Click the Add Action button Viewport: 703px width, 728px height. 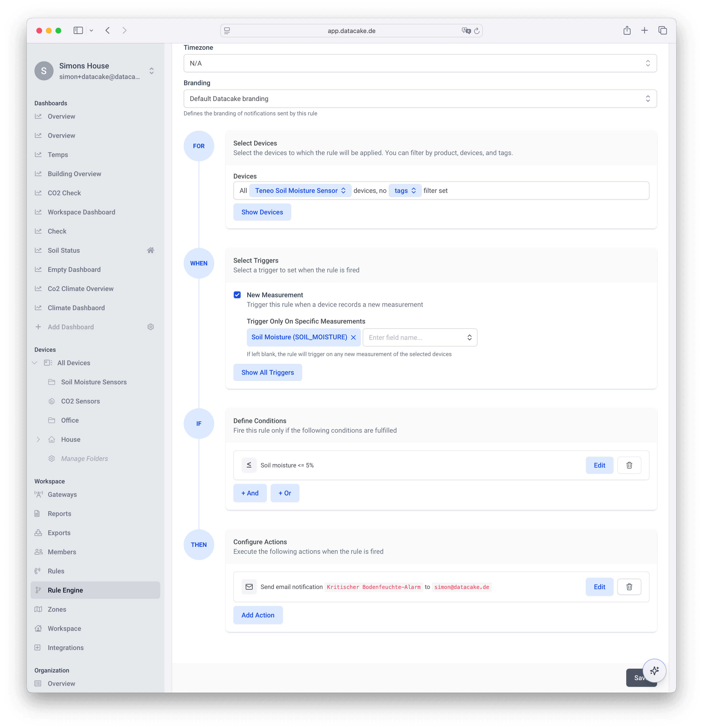click(258, 615)
